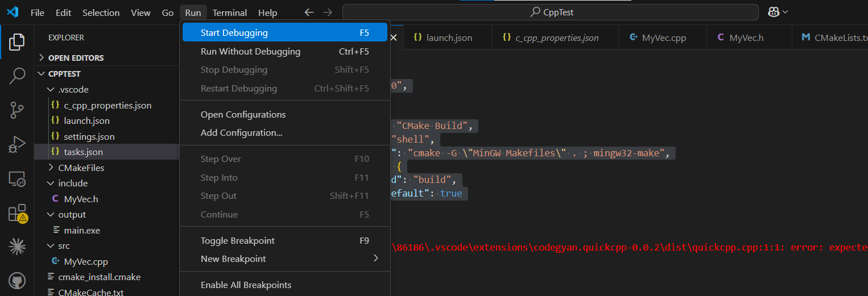Screen dimensions: 868x296
Task: Go forward with the right arrow
Action: [327, 12]
